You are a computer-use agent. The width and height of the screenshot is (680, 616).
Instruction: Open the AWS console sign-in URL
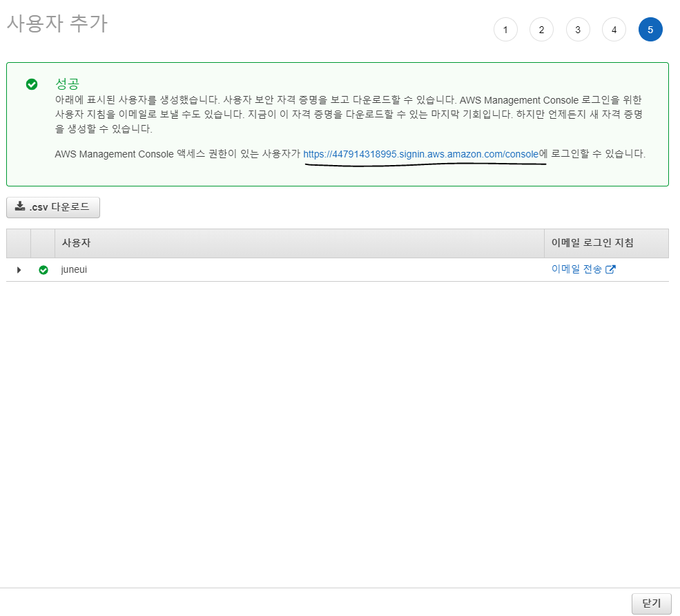point(420,154)
